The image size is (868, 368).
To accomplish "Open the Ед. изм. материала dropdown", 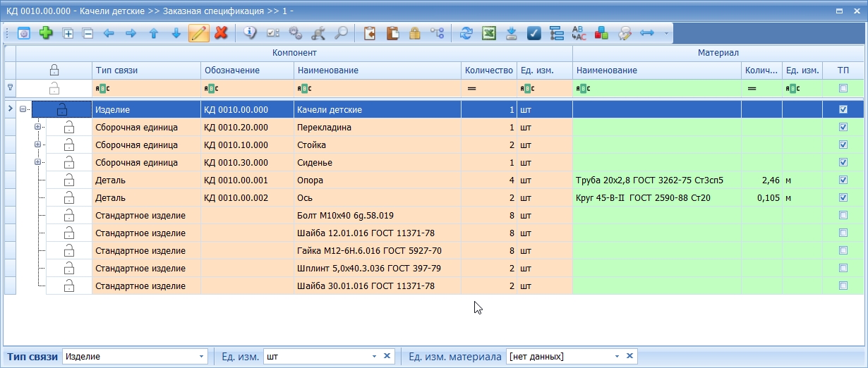I will click(617, 357).
